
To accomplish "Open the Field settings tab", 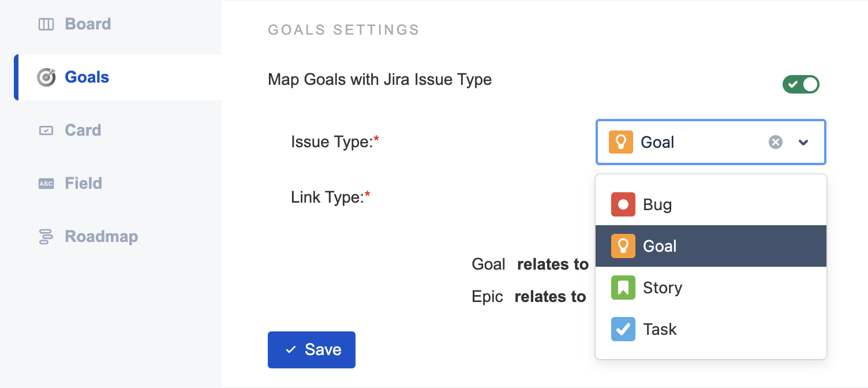I will (x=84, y=184).
